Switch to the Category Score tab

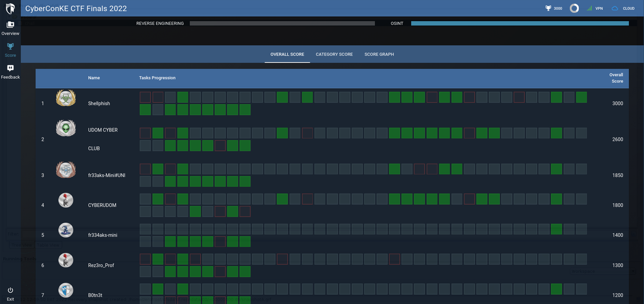[334, 55]
